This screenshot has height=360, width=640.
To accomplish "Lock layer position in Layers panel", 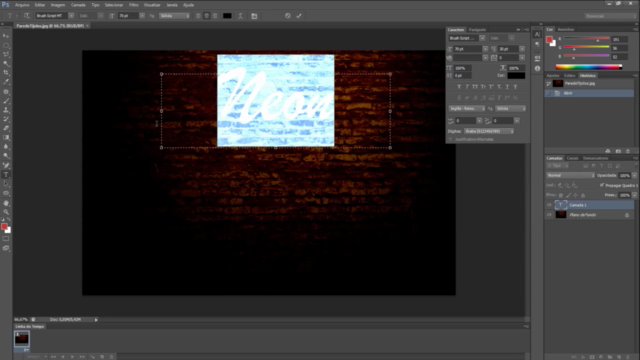I will (576, 195).
